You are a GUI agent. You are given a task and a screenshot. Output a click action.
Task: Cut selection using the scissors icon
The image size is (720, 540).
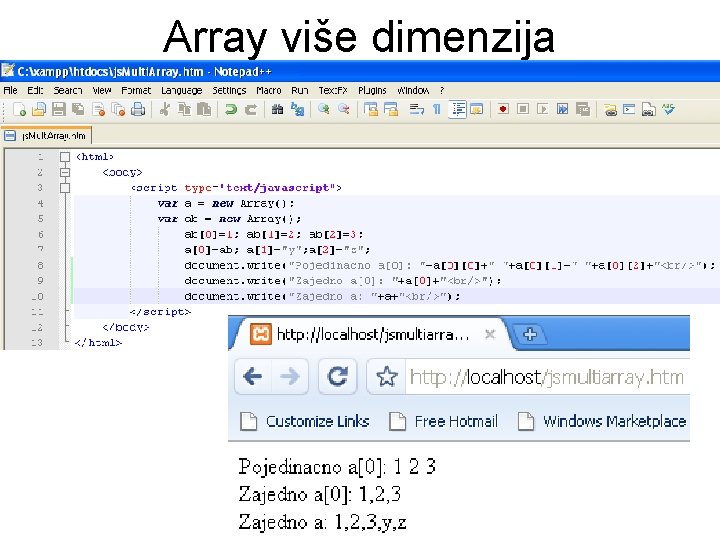(164, 109)
